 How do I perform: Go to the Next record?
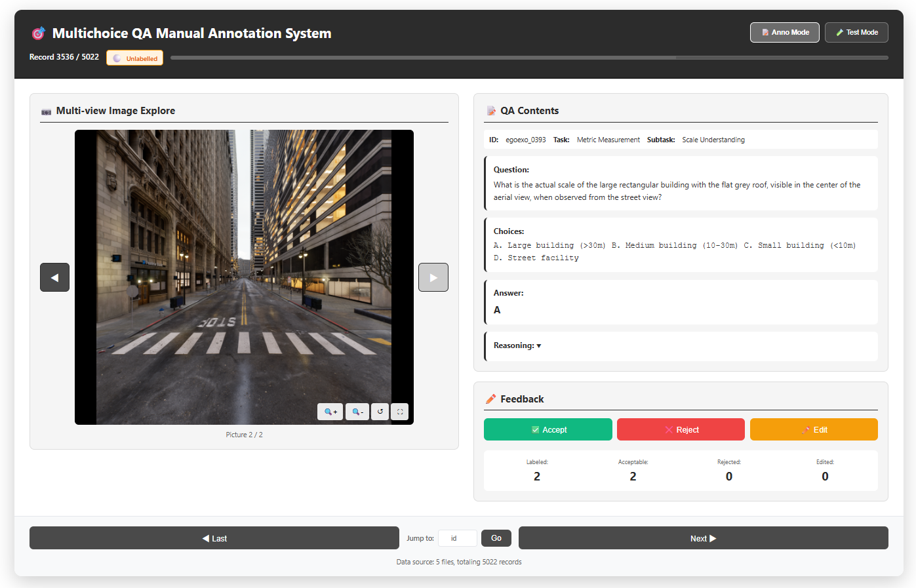(703, 538)
